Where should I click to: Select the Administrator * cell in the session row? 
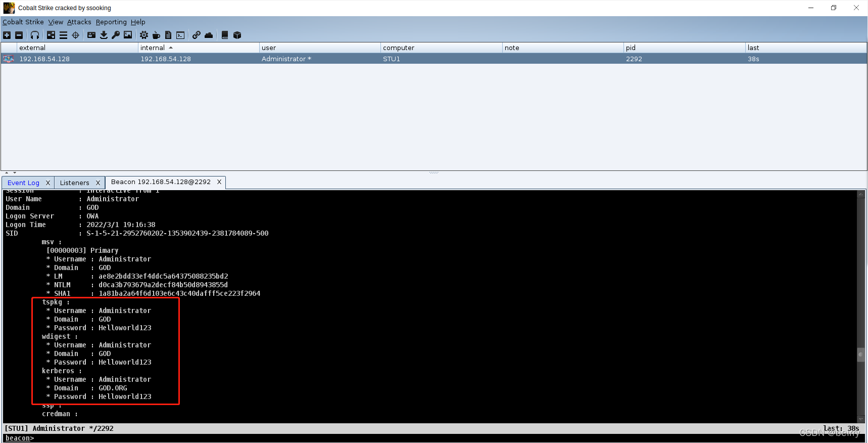coord(320,59)
